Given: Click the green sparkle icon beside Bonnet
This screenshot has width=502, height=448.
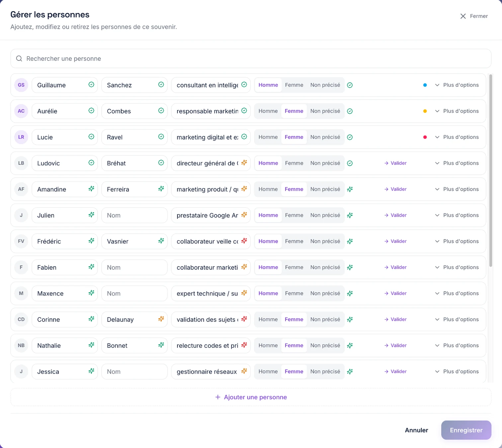Looking at the screenshot, I should coord(161,345).
